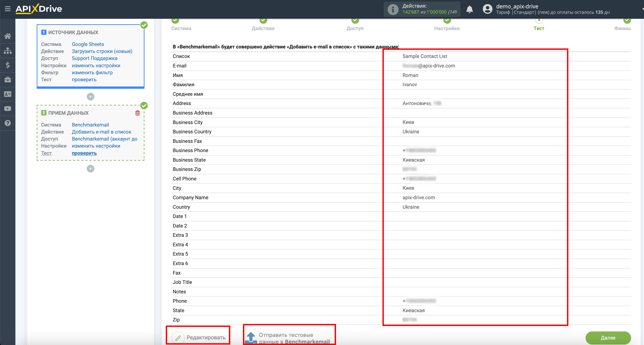
Task: Open Support Поддержка access link
Action: click(x=94, y=58)
